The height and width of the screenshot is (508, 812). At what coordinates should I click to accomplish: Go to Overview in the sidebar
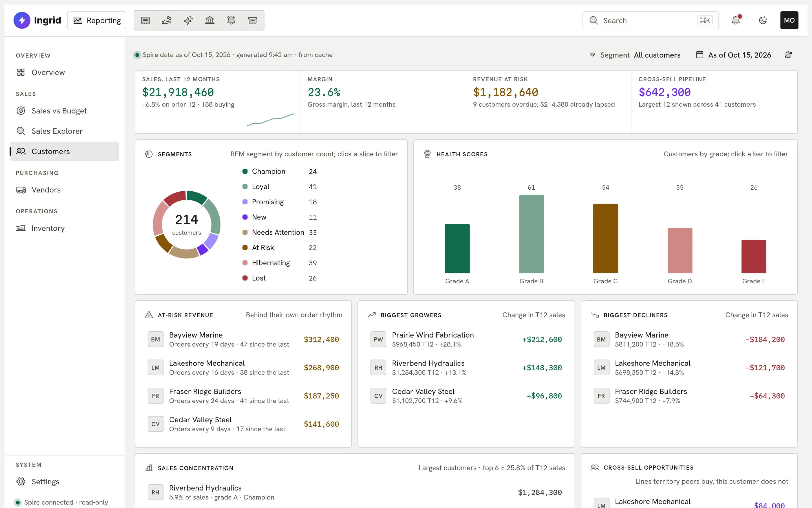click(x=64, y=72)
